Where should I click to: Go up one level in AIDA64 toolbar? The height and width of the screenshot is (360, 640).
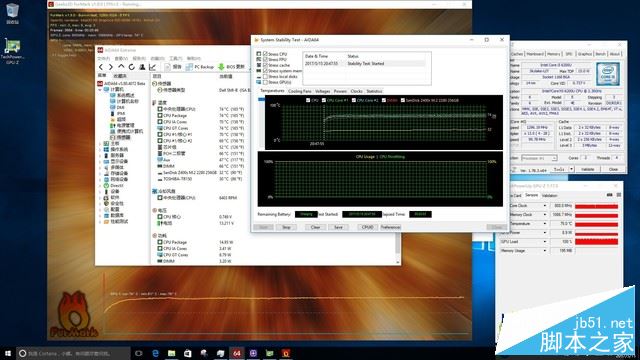tap(121, 67)
